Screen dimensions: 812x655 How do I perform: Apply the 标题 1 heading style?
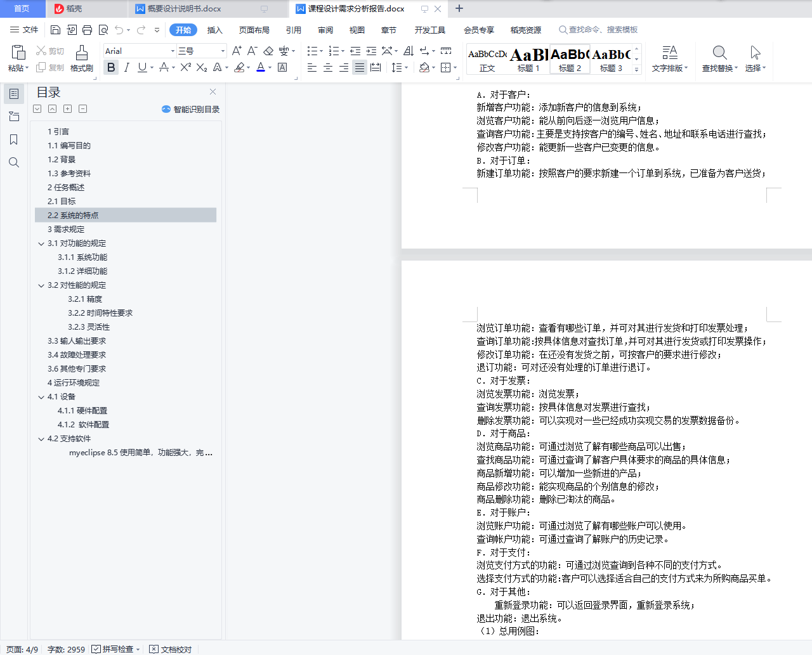point(528,59)
